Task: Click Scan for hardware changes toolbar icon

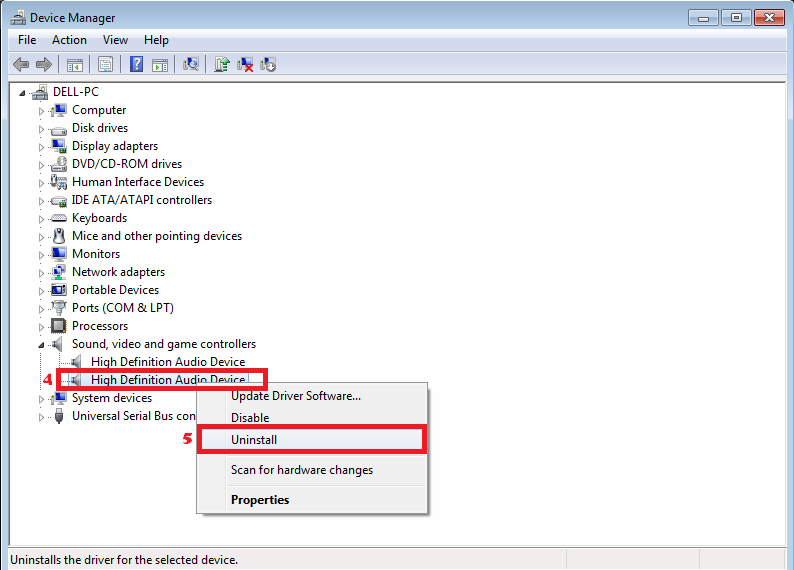Action: (191, 64)
